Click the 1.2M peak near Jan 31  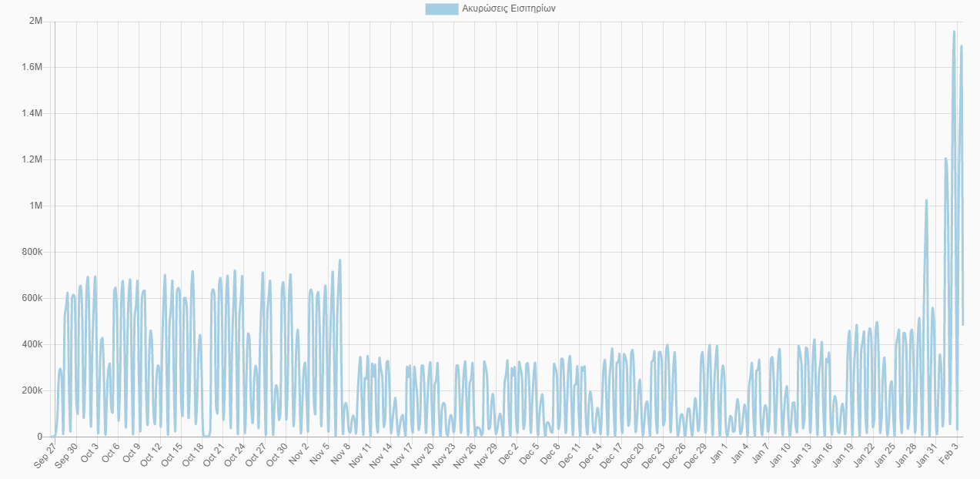[945, 159]
